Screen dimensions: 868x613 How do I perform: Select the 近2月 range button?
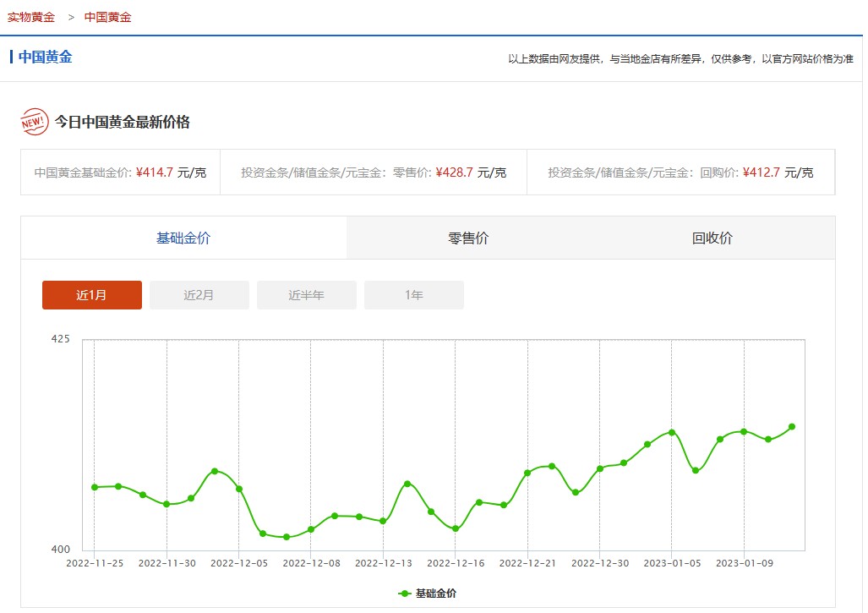[x=199, y=295]
